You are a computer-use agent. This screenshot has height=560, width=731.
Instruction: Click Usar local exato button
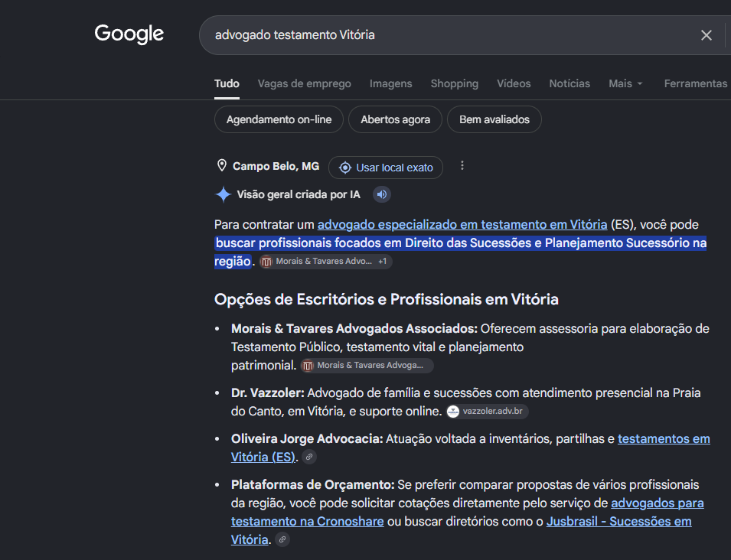(386, 168)
